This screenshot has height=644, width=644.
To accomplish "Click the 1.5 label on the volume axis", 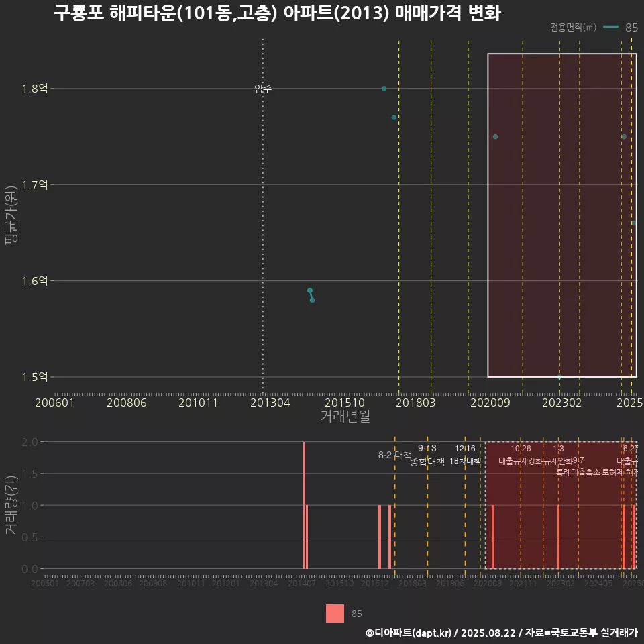I will [30, 474].
